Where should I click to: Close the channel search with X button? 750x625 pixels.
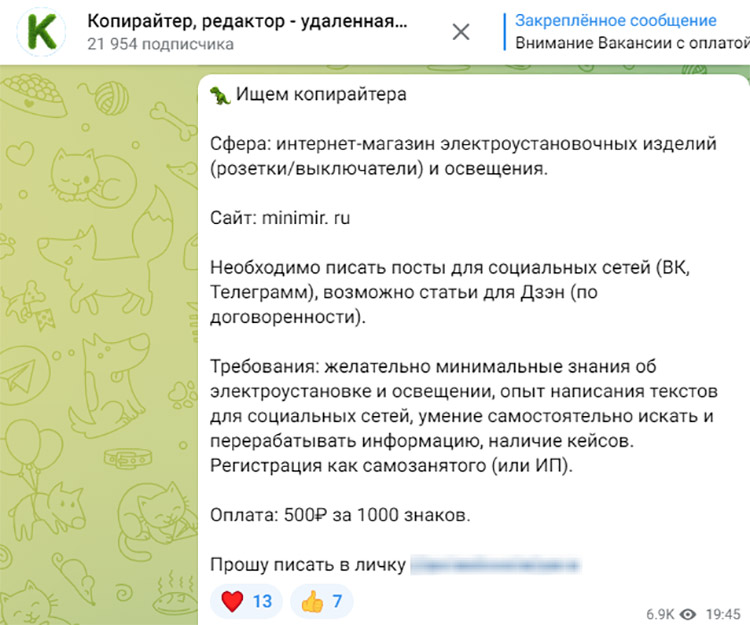point(461,32)
